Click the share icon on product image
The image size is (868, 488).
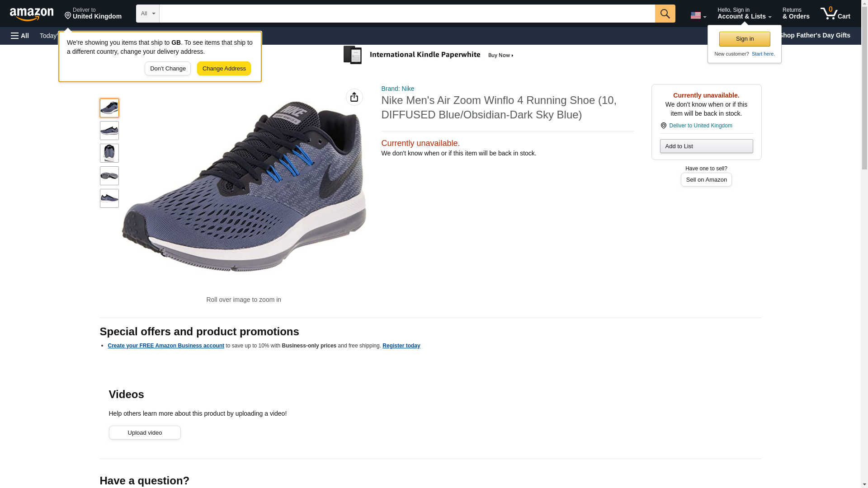pyautogui.click(x=354, y=97)
